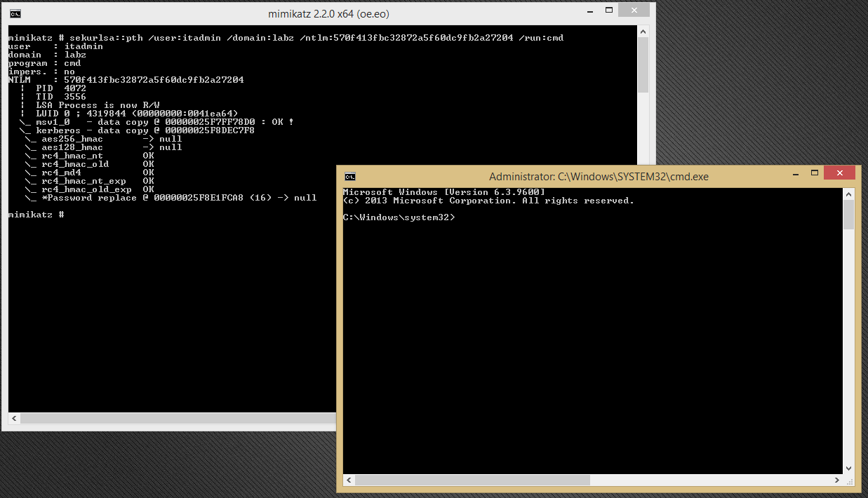868x498 pixels.
Task: Click the mimikatz horizontal scrollbar thumb
Action: (179, 418)
